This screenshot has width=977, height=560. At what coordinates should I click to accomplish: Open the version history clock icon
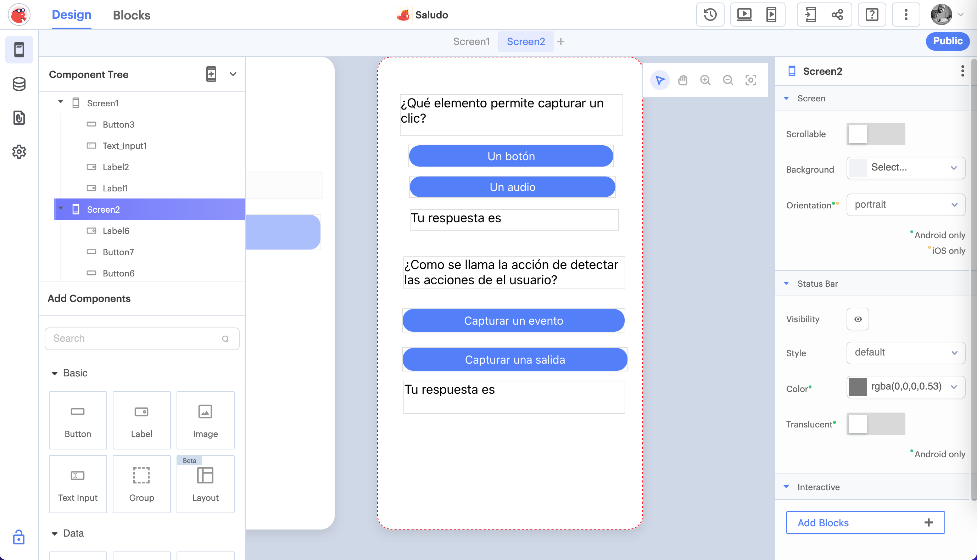710,14
